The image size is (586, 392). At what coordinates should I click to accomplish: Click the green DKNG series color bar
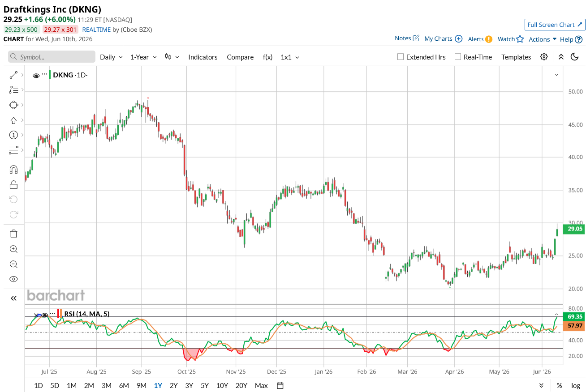coord(50,75)
